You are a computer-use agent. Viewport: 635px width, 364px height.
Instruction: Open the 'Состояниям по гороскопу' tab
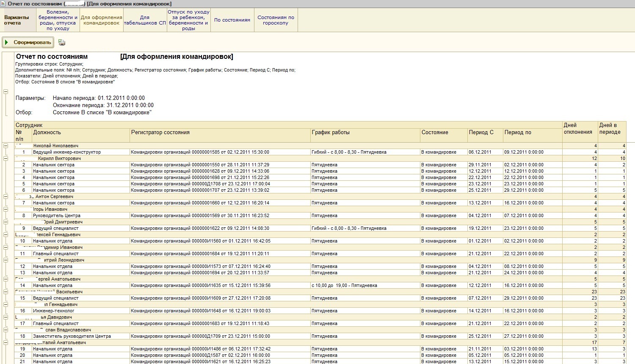276,20
